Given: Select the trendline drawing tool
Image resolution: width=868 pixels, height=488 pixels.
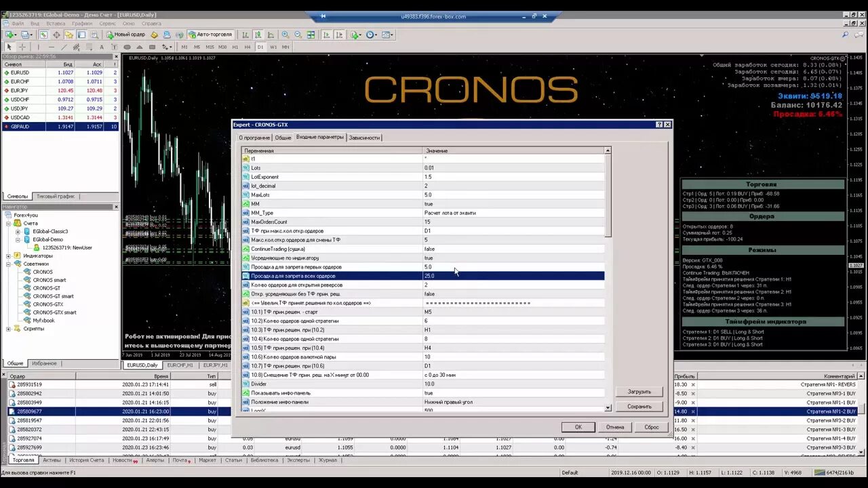Looking at the screenshot, I should click(64, 47).
